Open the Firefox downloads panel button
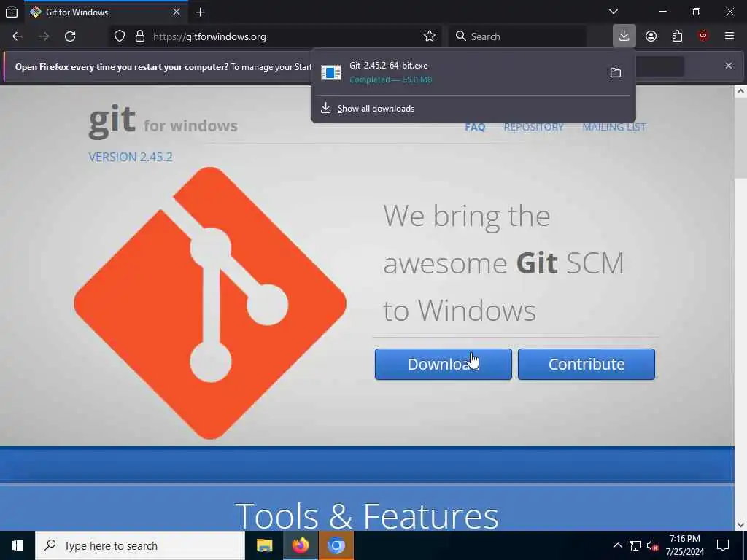The width and height of the screenshot is (747, 560). pyautogui.click(x=624, y=36)
